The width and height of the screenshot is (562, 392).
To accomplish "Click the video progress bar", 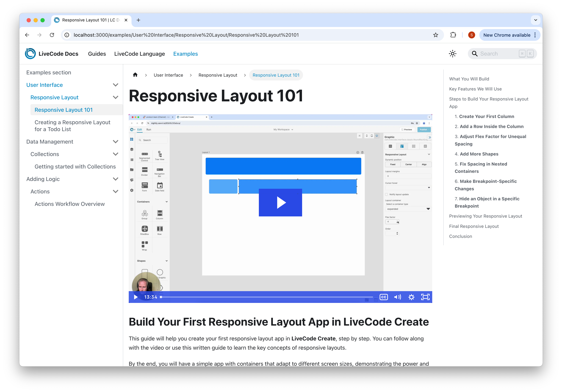I will pyautogui.click(x=267, y=297).
